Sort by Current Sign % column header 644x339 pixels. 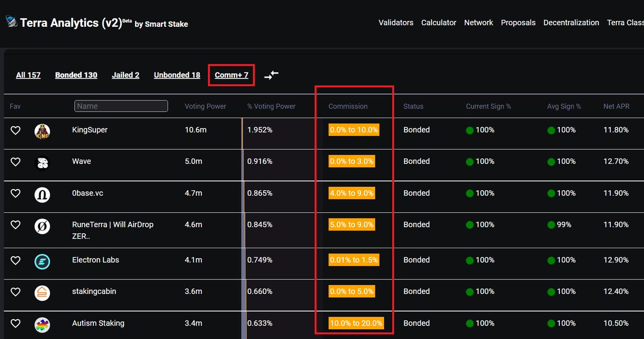[x=488, y=106]
